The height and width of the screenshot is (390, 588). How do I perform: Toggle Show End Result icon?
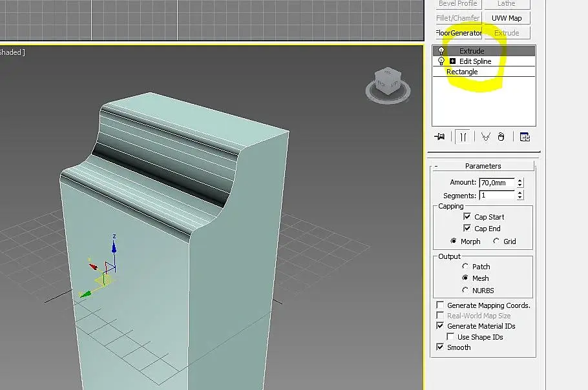point(463,137)
